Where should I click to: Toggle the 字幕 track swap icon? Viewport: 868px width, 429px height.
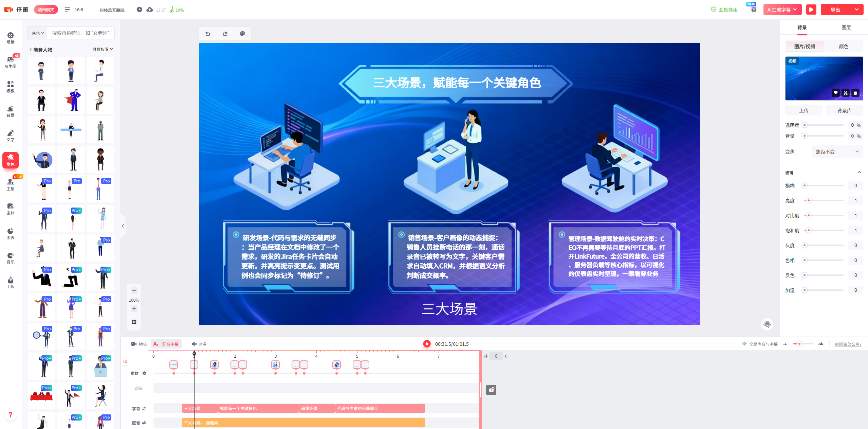tap(144, 408)
